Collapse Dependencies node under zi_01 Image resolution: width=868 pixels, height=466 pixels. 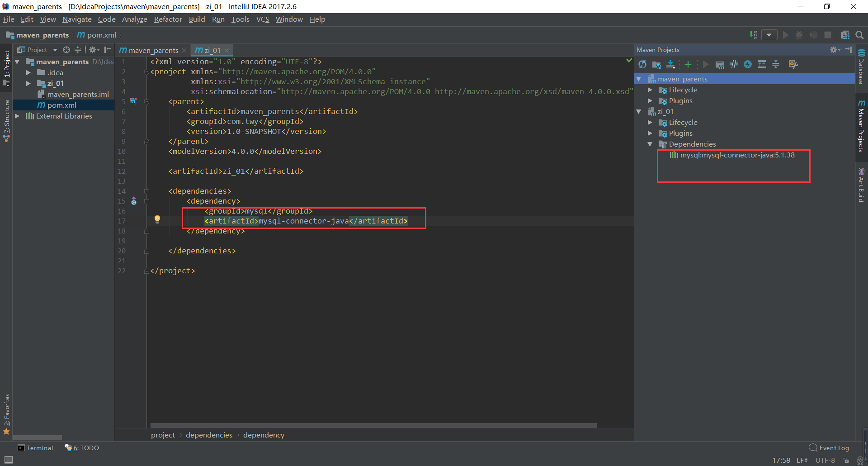click(650, 144)
